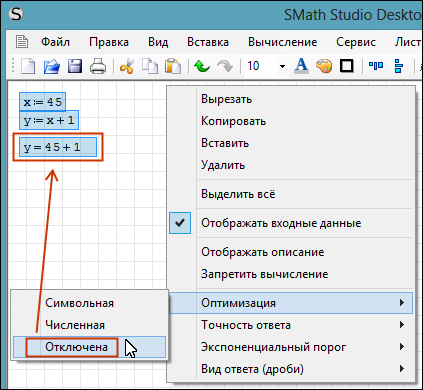Click the border frame icon
The height and width of the screenshot is (390, 423).
click(x=347, y=66)
